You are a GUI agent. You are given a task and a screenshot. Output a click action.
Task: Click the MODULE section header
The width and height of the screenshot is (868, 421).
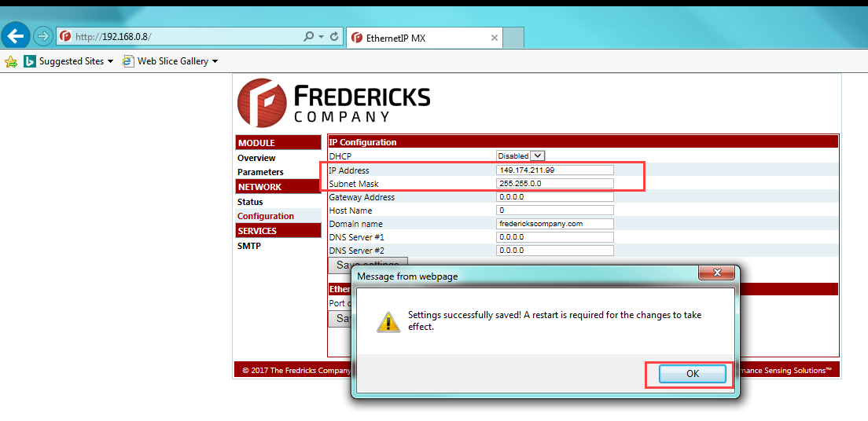pyautogui.click(x=278, y=143)
